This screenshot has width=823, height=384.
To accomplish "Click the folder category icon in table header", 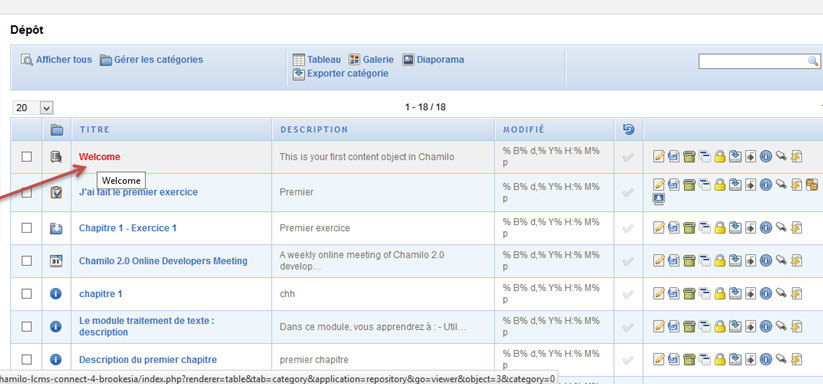I will coord(56,130).
